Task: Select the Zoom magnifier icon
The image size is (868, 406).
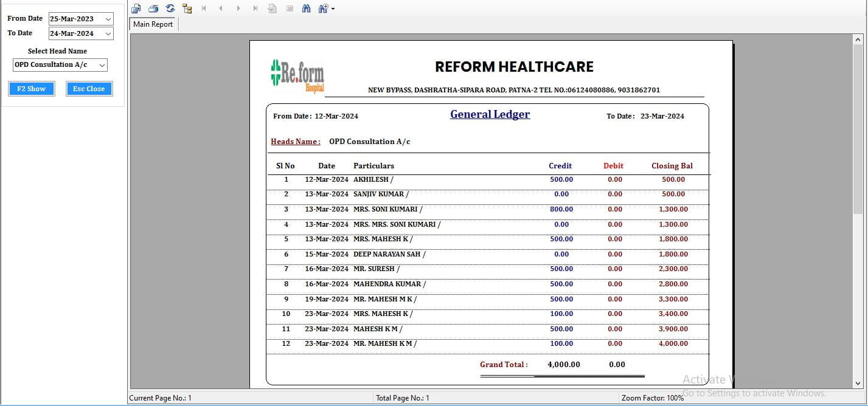Action: tap(323, 8)
